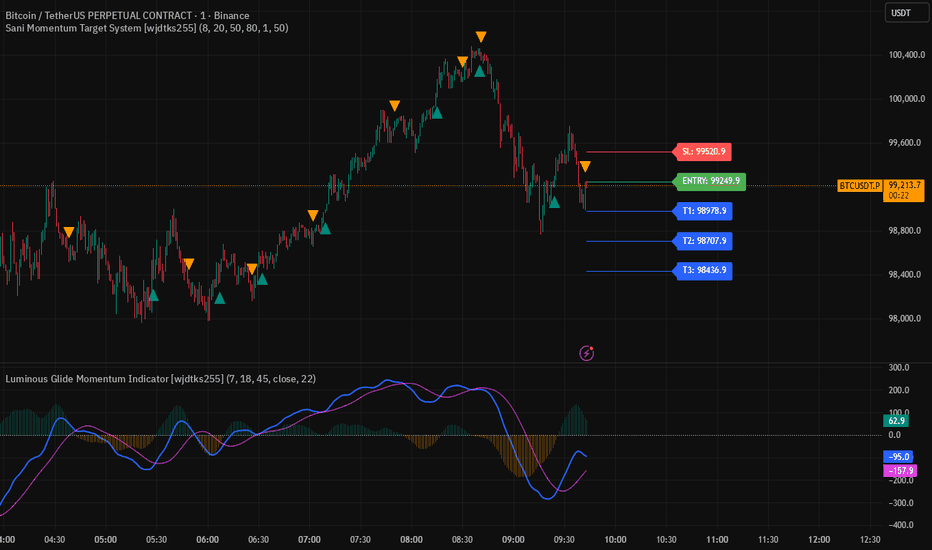The height and width of the screenshot is (550, 932).
Task: Select the rightmost teal buy triangle marker
Action: (553, 202)
